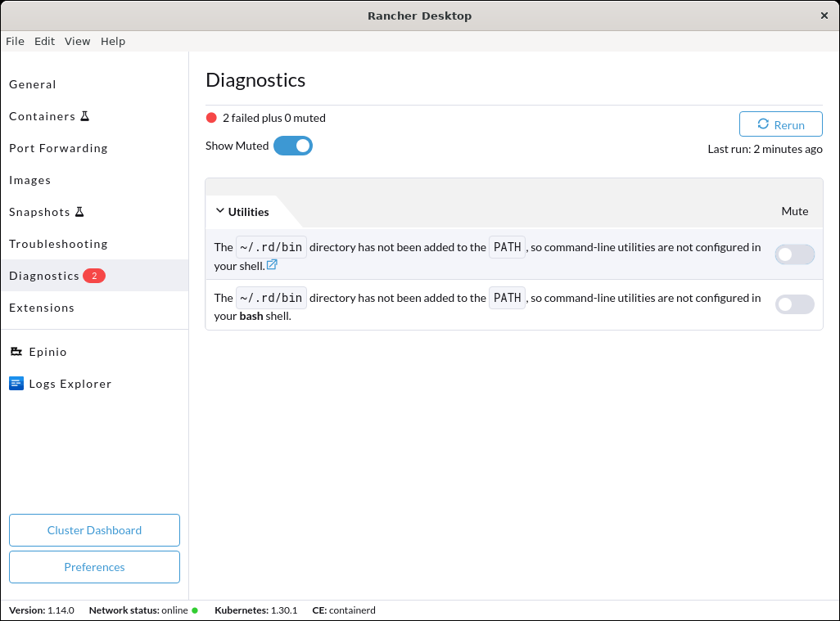Go to the General page
The width and height of the screenshot is (840, 621).
point(94,84)
